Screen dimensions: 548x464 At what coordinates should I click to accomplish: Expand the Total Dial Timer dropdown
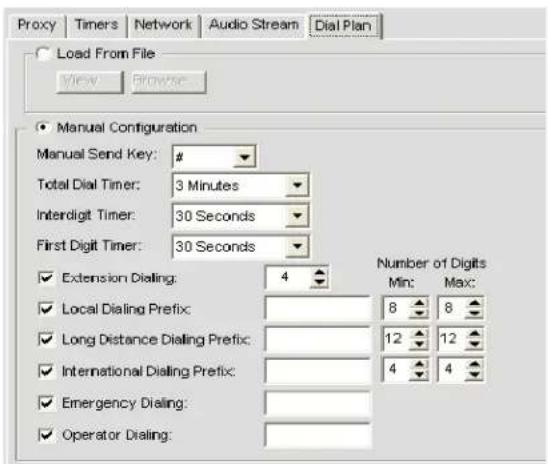[x=297, y=185]
